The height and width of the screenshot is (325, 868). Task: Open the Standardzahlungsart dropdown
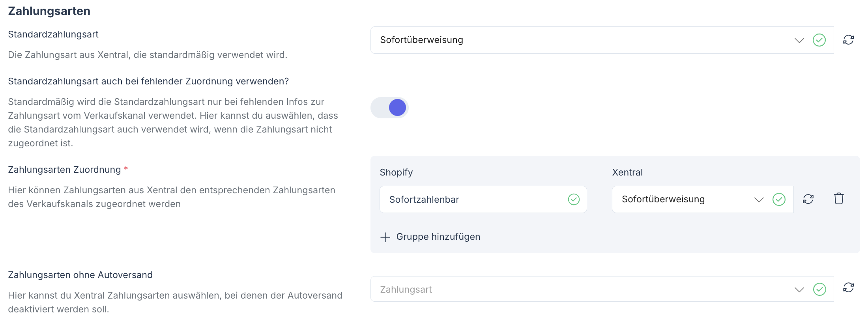pyautogui.click(x=799, y=40)
